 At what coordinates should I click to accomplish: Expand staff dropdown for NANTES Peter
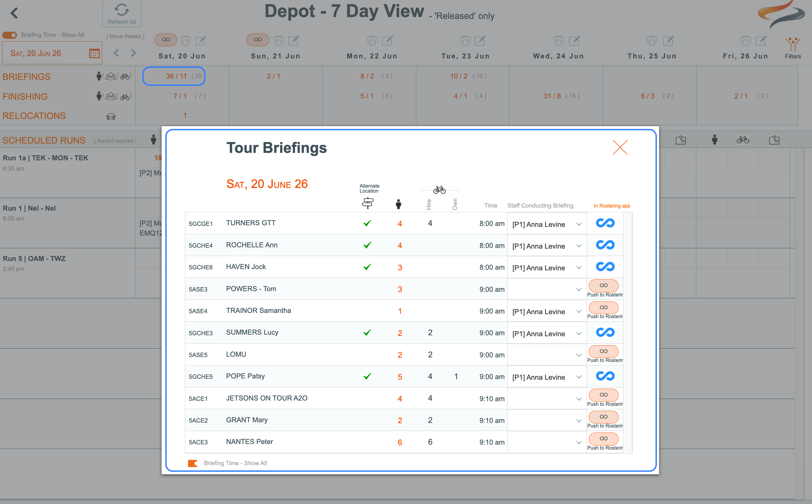pos(579,442)
